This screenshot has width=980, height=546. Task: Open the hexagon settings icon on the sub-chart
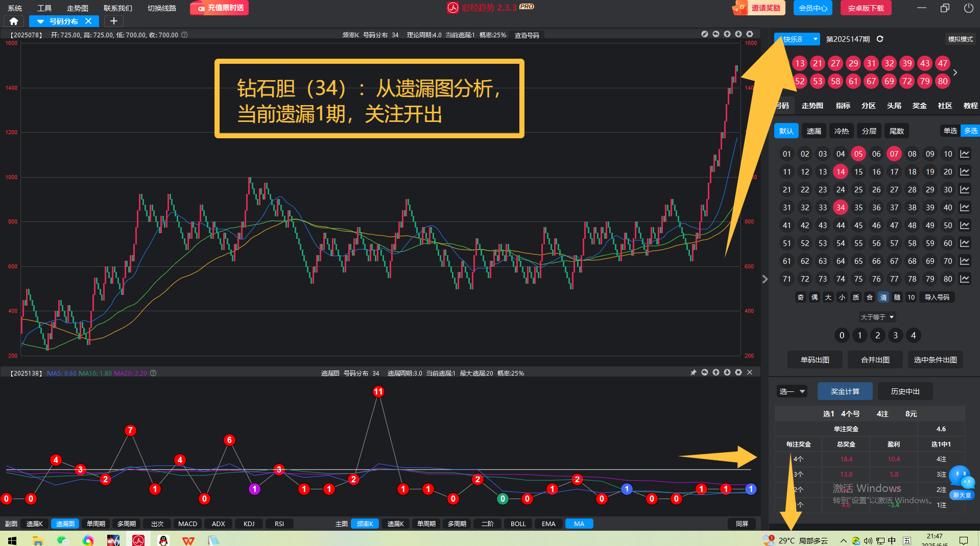[738, 373]
